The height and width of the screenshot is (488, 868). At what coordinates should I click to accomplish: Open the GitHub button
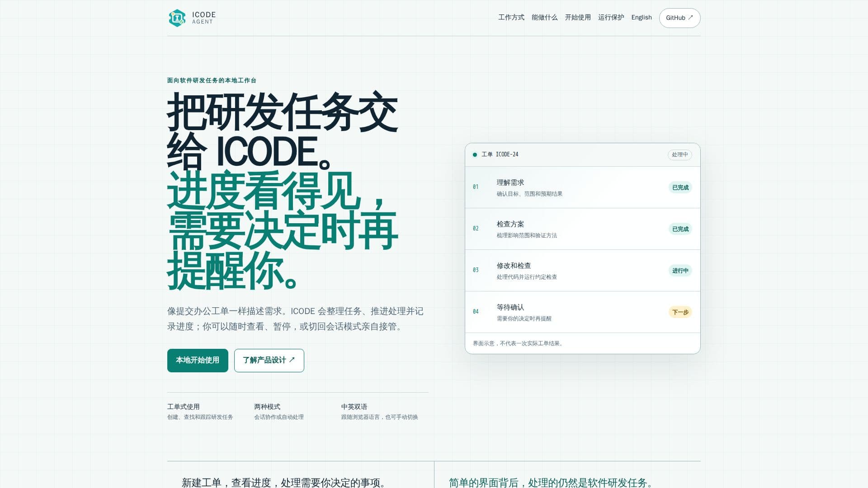[x=679, y=18]
